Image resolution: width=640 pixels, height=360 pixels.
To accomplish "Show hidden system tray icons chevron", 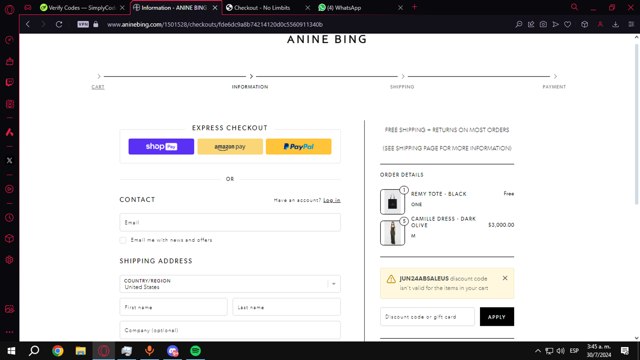I will [538, 351].
